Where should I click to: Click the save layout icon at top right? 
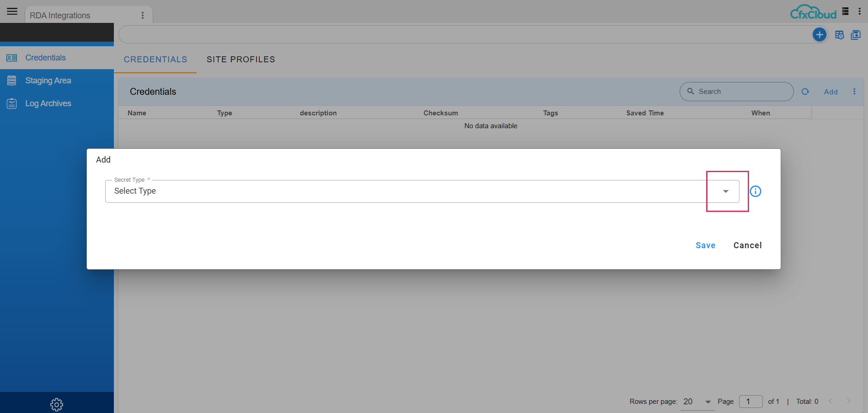pos(856,35)
